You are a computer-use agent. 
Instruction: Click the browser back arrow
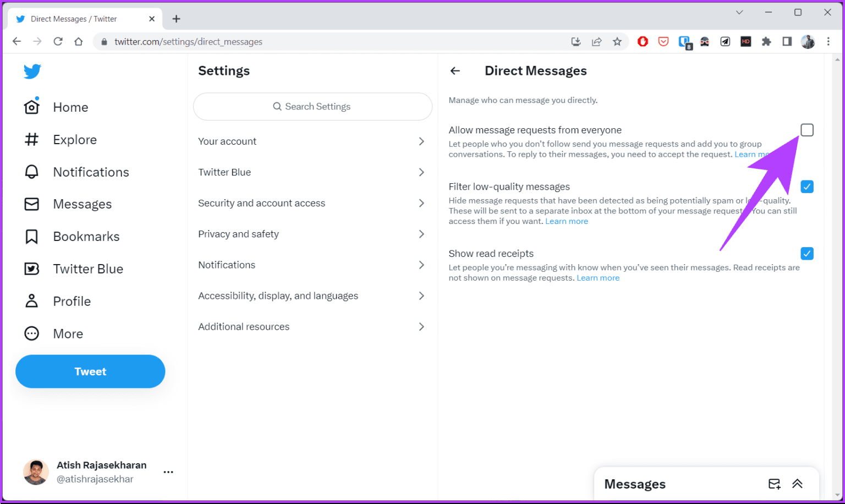[x=17, y=41]
